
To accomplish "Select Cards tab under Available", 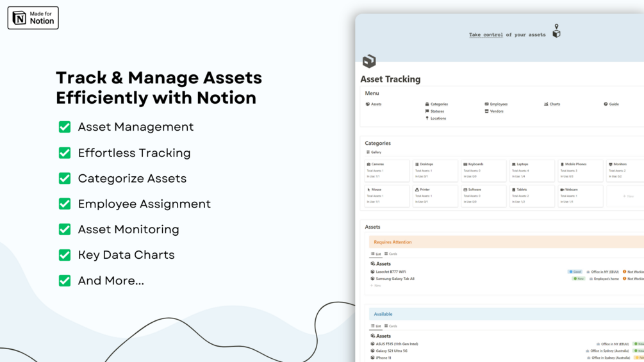I will [x=391, y=326].
